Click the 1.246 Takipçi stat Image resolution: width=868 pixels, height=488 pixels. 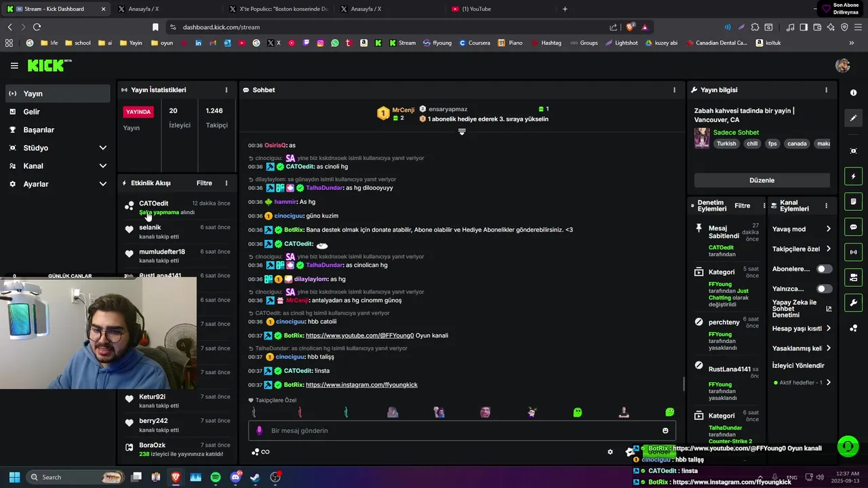(x=216, y=117)
